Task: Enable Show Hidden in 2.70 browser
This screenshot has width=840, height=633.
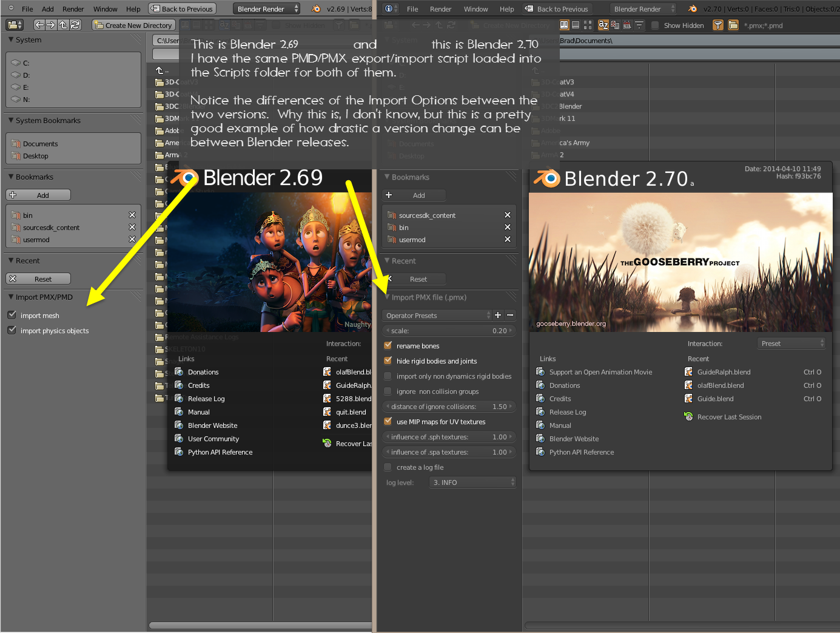Action: (655, 25)
